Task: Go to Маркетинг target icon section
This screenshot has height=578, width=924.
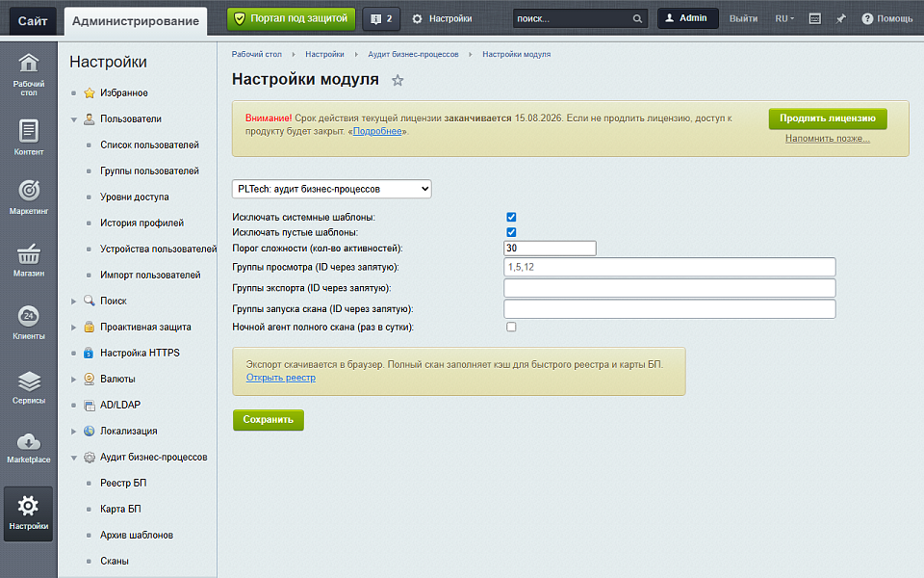Action: [28, 197]
